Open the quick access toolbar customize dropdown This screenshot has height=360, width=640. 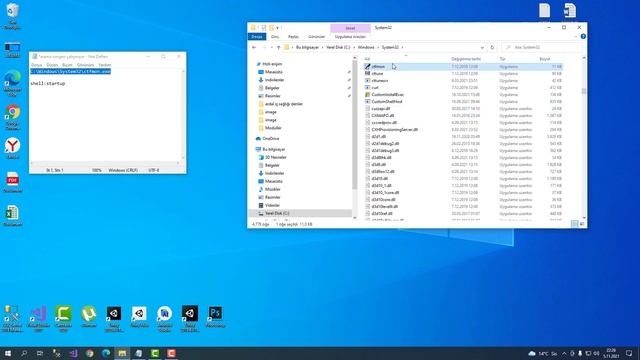(x=278, y=28)
